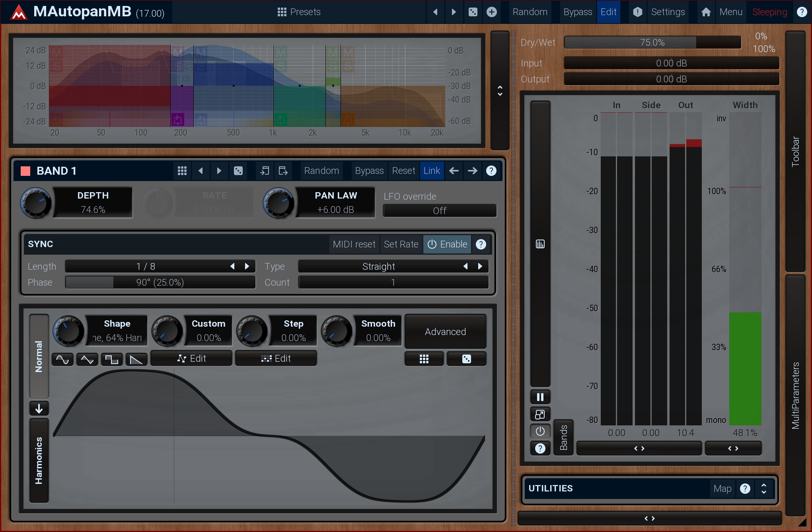The image size is (812, 532).
Task: Expand the Utilities panel arrows
Action: pos(763,488)
